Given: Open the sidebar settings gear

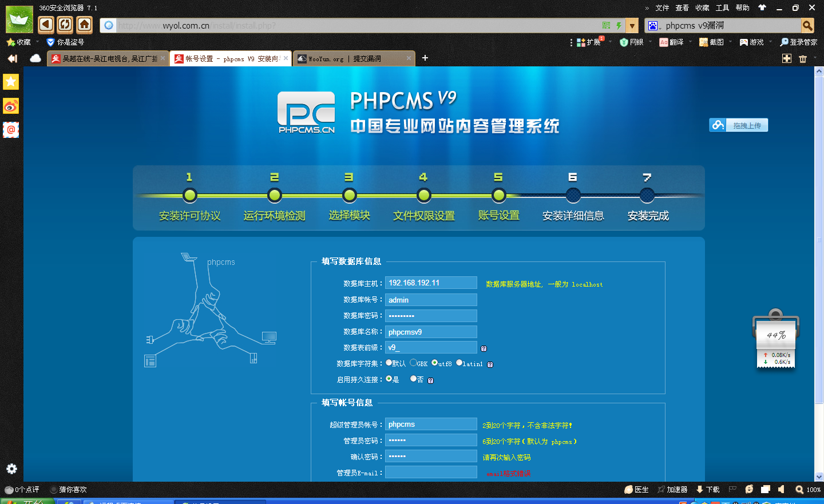Looking at the screenshot, I should [x=11, y=469].
